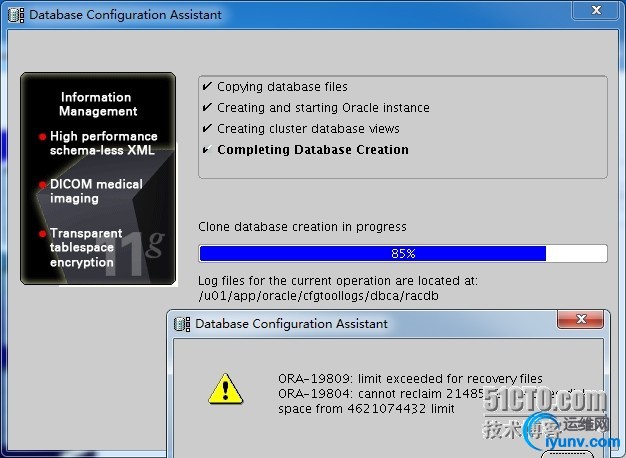This screenshot has height=458, width=626.
Task: Select 'Completing Database Creation' bold step
Action: tap(313, 150)
